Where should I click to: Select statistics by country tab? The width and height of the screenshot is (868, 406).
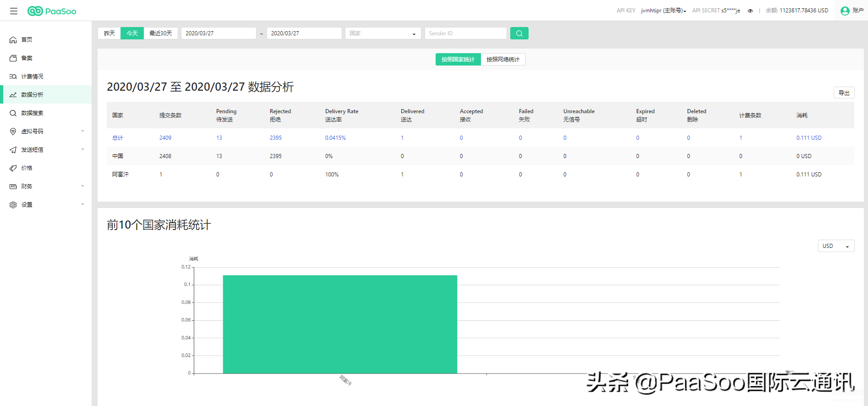coord(458,60)
